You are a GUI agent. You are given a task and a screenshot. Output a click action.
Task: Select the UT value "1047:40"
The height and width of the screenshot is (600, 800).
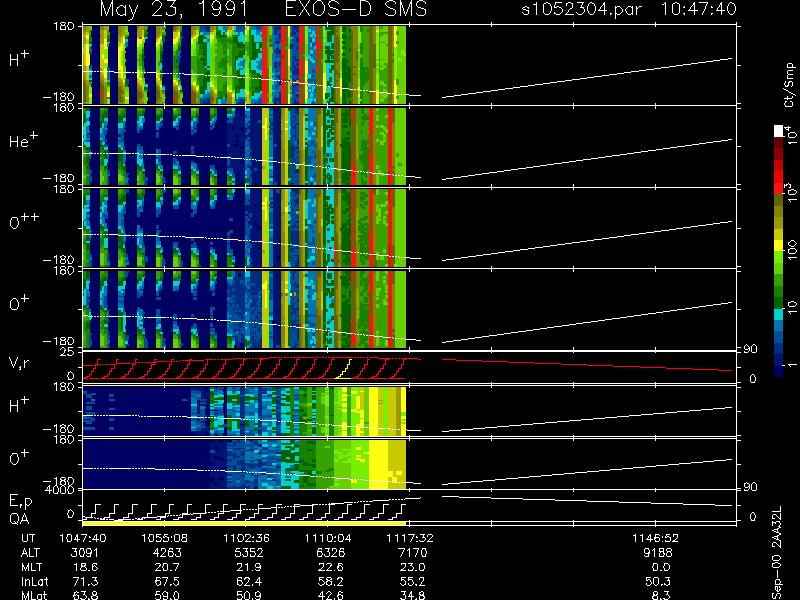coord(82,538)
